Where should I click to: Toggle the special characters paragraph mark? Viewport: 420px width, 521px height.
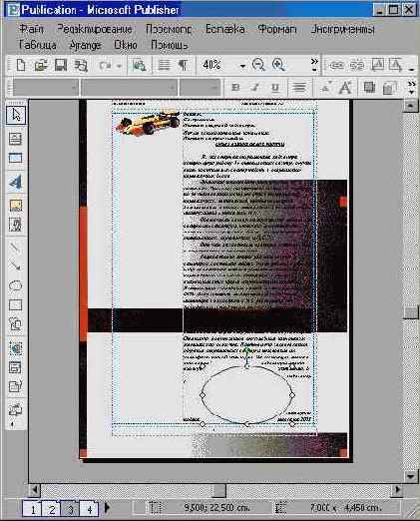coord(183,65)
